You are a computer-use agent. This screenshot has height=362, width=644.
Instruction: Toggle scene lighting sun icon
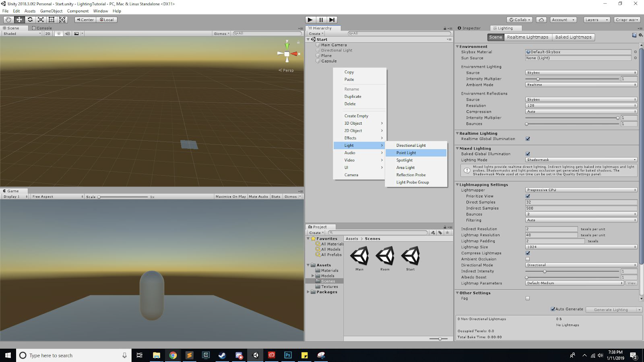point(59,34)
